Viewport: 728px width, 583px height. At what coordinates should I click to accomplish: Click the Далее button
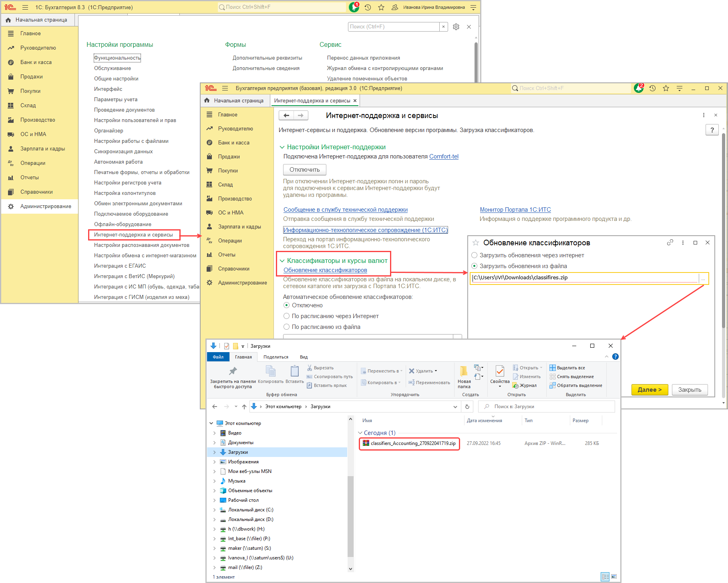pyautogui.click(x=650, y=390)
